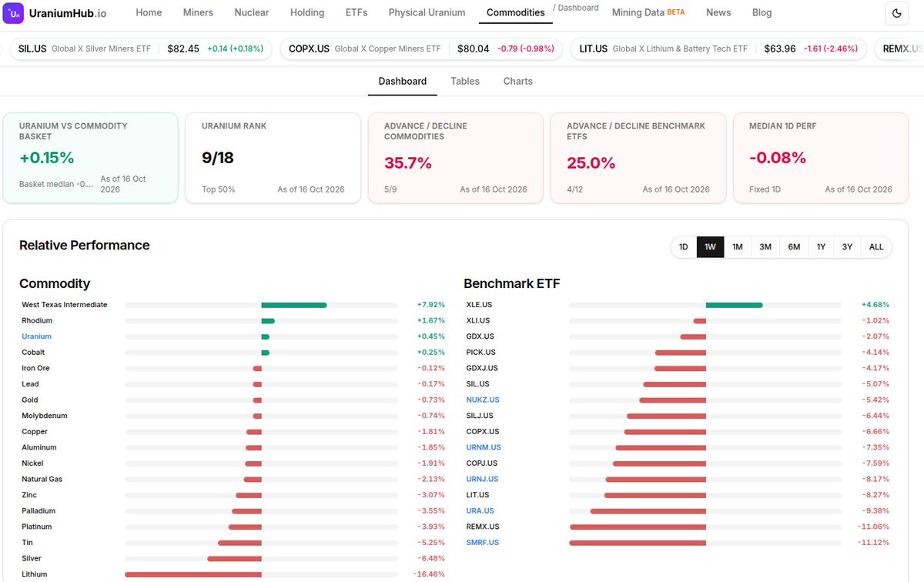Open the URA.US ETF link
Image resolution: width=924 pixels, height=582 pixels.
coord(480,510)
